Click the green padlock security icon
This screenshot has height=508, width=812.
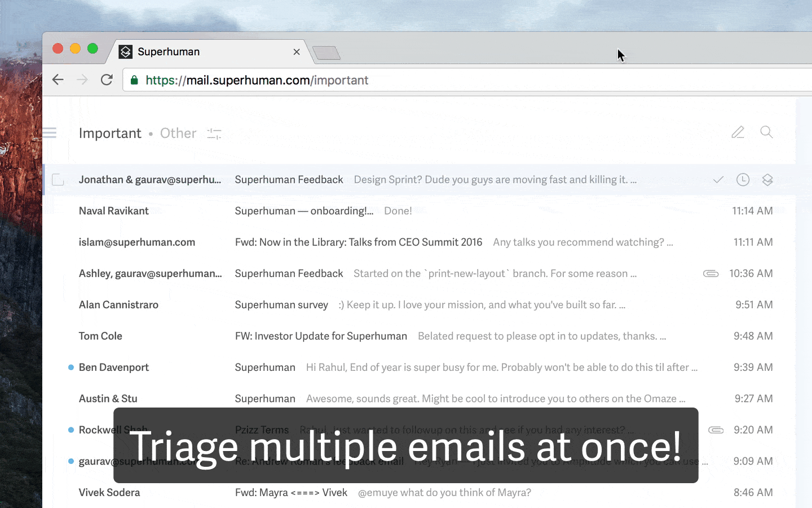134,80
